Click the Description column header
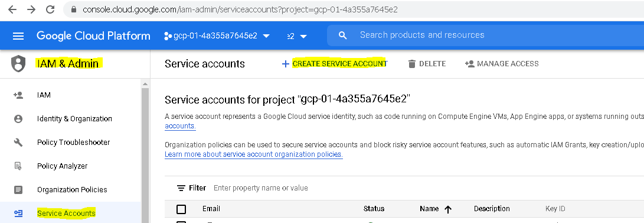The width and height of the screenshot is (644, 223). (492, 209)
